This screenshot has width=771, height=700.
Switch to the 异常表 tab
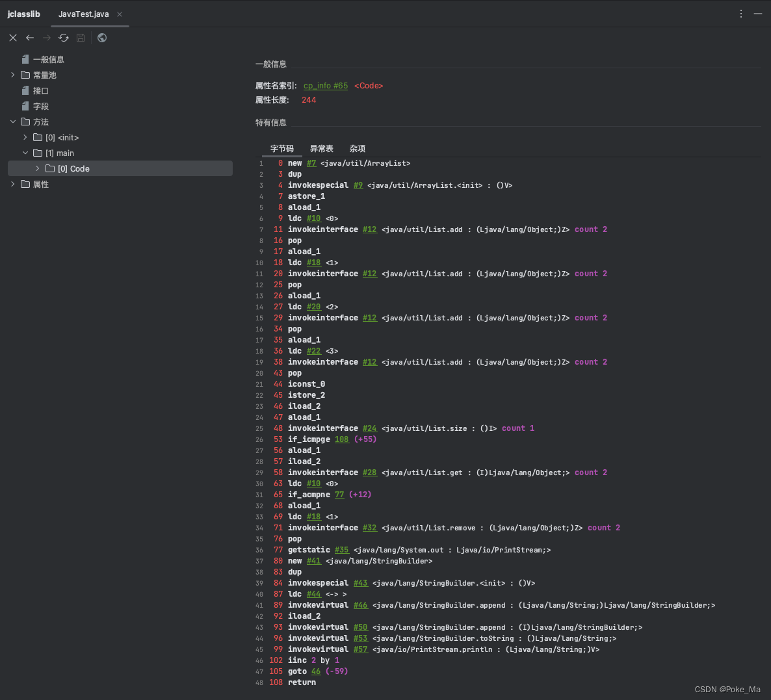click(321, 148)
